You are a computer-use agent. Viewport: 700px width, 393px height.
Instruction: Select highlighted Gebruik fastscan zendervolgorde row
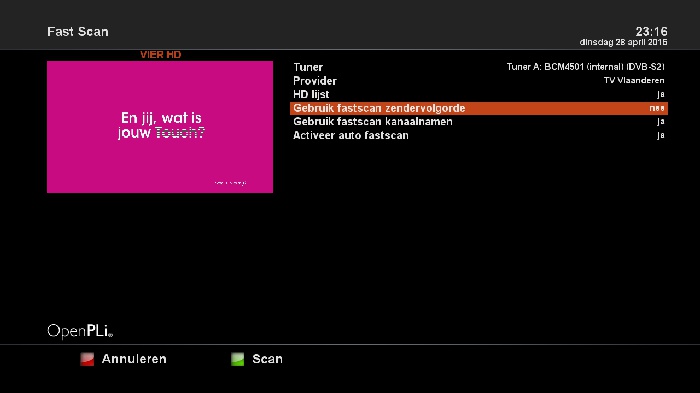pyautogui.click(x=479, y=108)
